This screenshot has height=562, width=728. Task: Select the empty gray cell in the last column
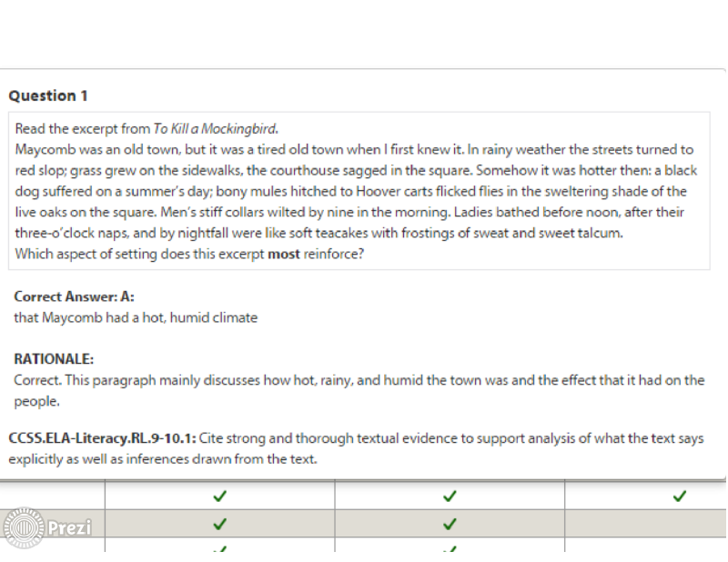point(646,524)
